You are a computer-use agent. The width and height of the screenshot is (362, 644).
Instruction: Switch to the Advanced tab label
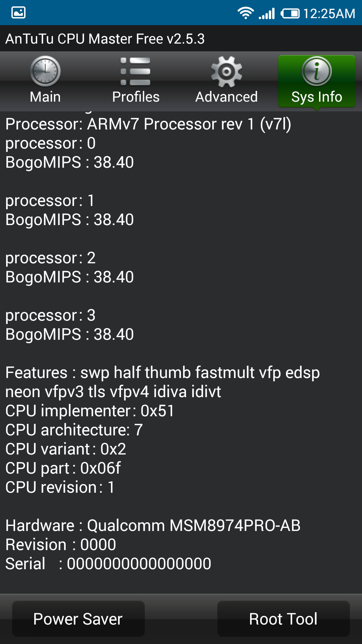[227, 97]
